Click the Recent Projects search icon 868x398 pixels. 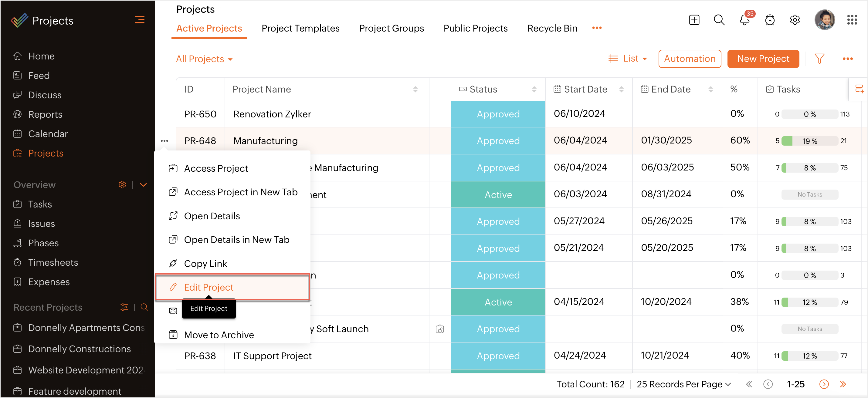pos(144,307)
